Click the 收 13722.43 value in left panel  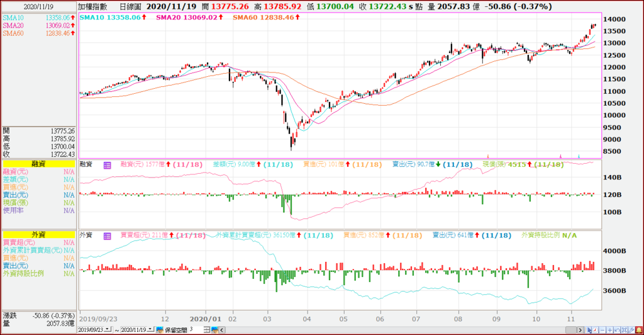point(63,154)
